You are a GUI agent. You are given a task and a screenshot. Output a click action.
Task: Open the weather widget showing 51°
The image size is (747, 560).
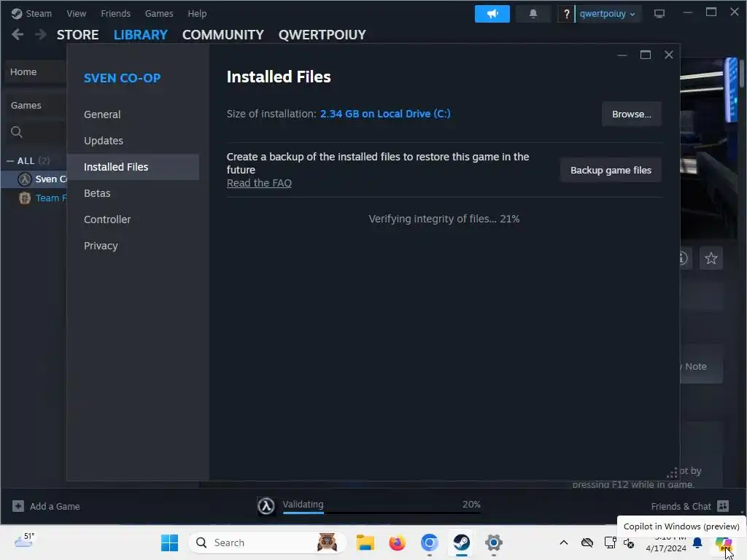click(24, 541)
